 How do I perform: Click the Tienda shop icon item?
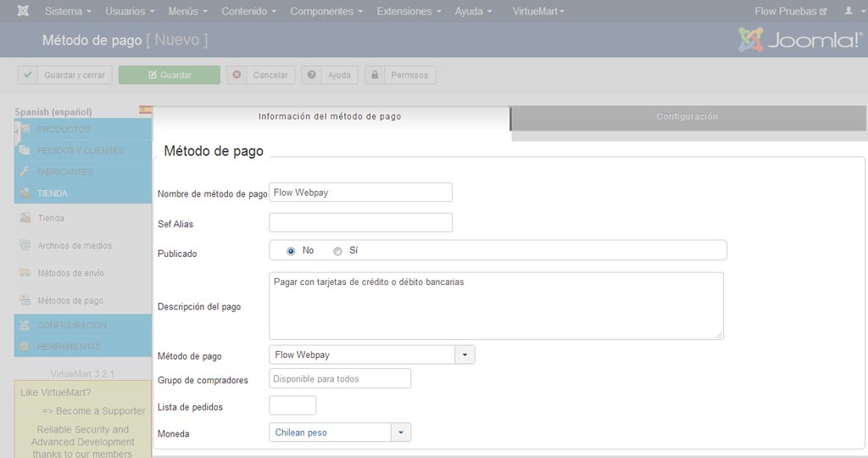(x=25, y=218)
